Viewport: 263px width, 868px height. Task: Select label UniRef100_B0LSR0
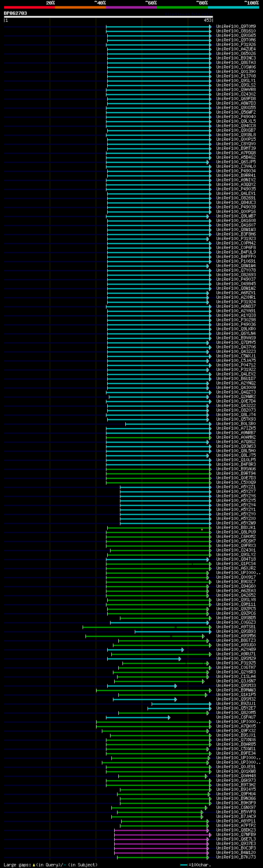coord(236,424)
